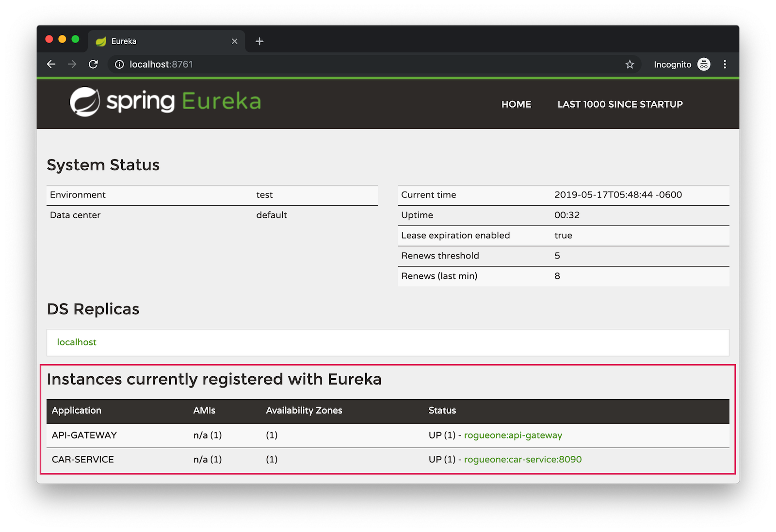Click the Spring Eureka logo
The image size is (776, 532).
[x=165, y=102]
